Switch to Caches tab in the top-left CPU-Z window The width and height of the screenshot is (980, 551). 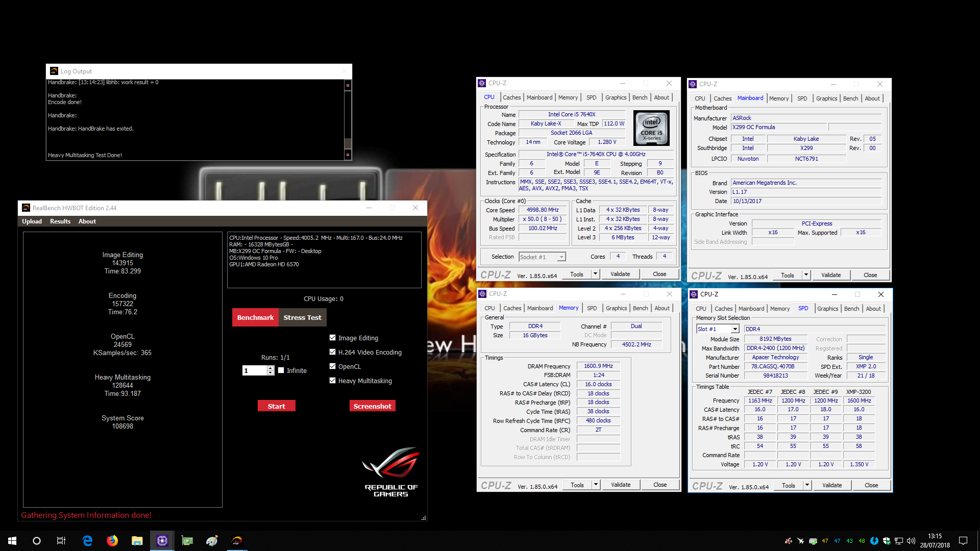click(511, 97)
